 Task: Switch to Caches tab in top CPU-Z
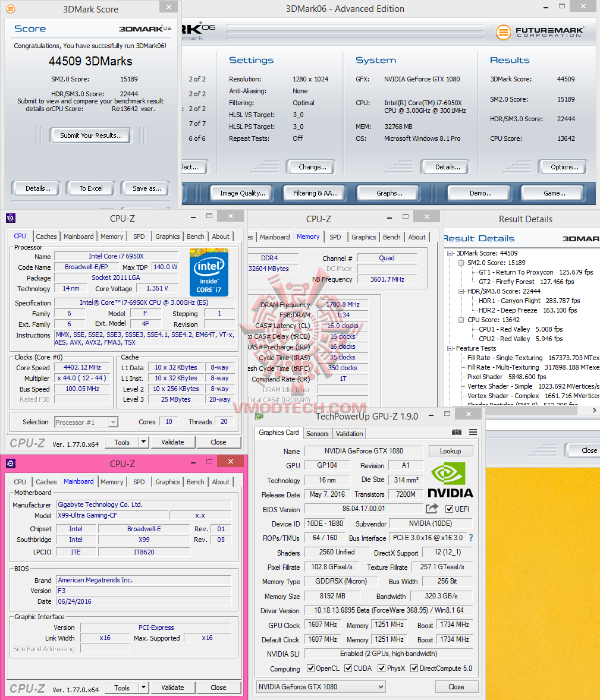(x=46, y=237)
